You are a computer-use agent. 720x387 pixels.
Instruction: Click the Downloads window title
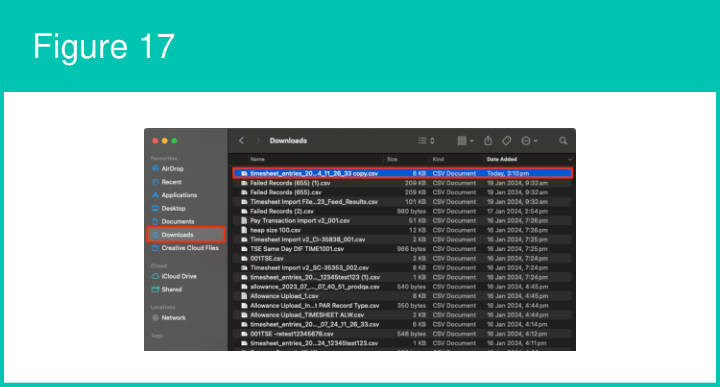(x=288, y=141)
